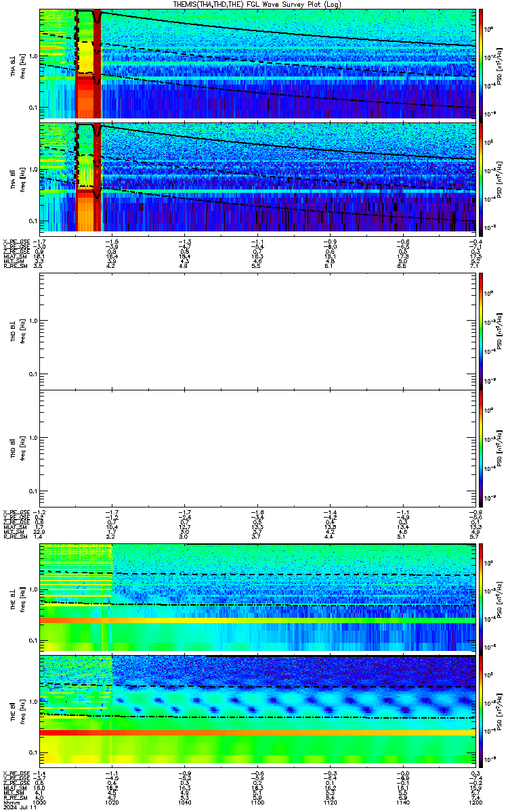Click the 1140 time tick label

(x=402, y=802)
